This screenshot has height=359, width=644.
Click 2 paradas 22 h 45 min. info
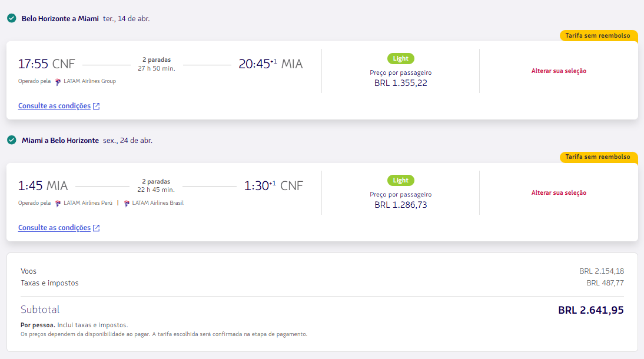pyautogui.click(x=156, y=185)
